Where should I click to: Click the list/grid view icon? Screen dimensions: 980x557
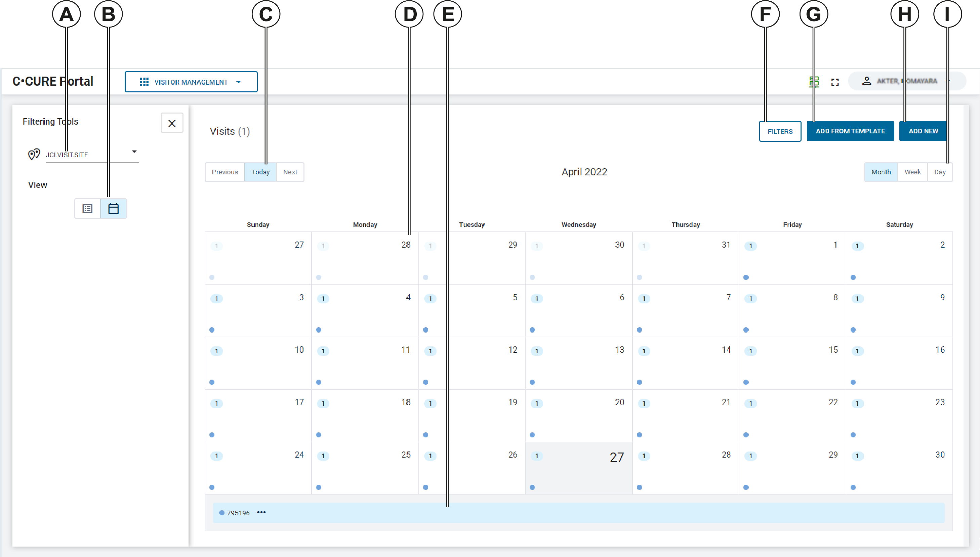pos(87,208)
